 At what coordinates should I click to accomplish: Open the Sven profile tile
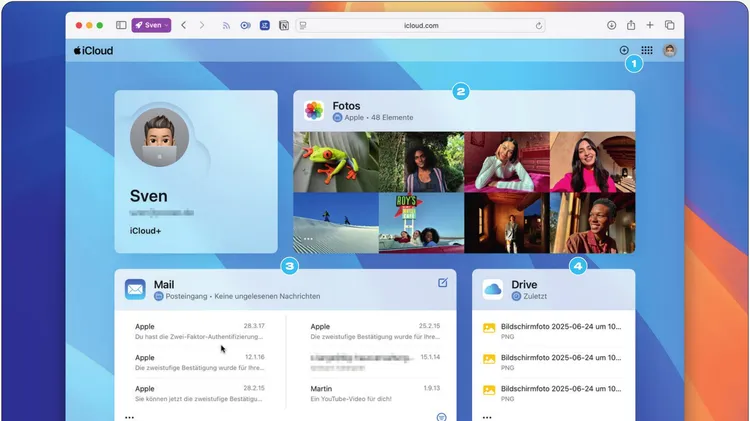196,171
